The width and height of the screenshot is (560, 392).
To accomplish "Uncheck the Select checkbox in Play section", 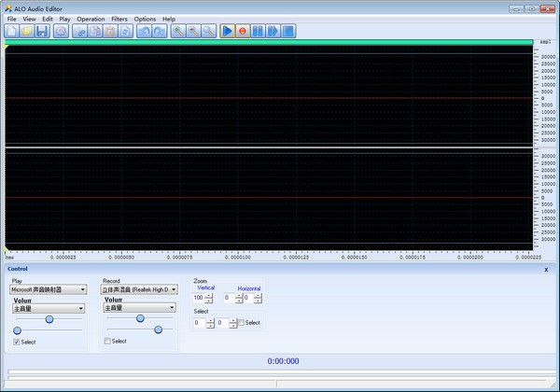I will click(17, 342).
